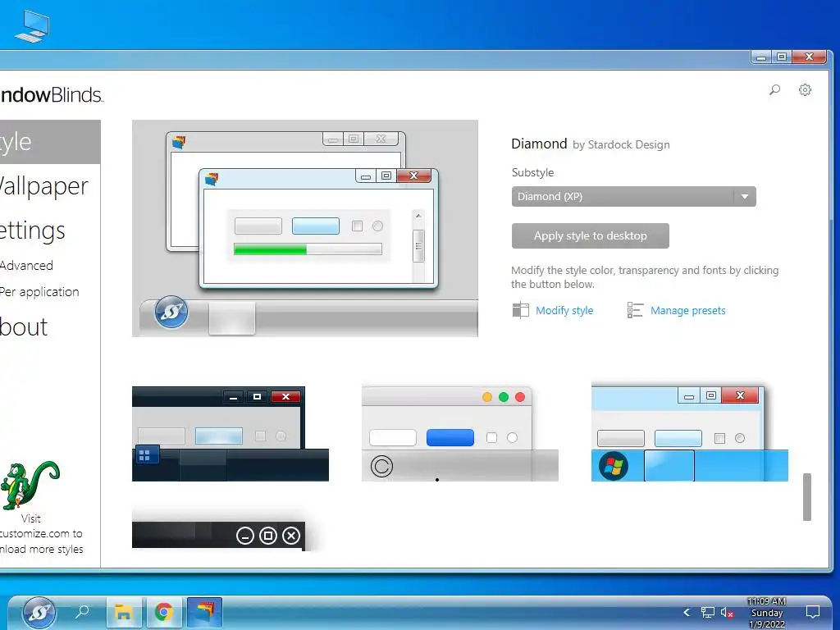The height and width of the screenshot is (630, 840).
Task: Click the green lizard mascot image
Action: click(x=30, y=485)
